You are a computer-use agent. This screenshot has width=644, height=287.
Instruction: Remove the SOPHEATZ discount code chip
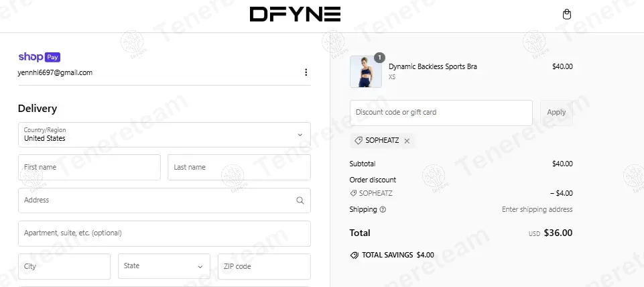[407, 141]
